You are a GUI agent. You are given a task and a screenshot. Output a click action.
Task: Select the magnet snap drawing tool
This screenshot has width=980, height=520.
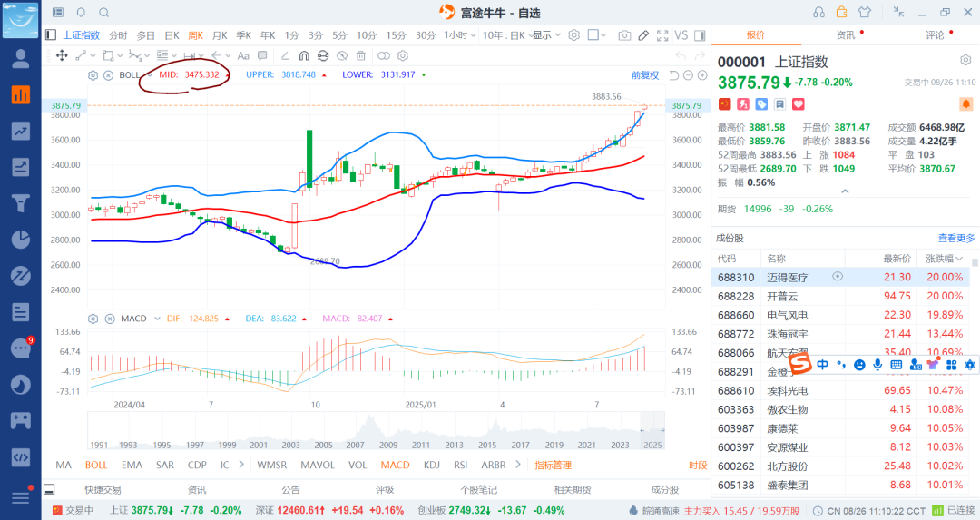coord(304,55)
